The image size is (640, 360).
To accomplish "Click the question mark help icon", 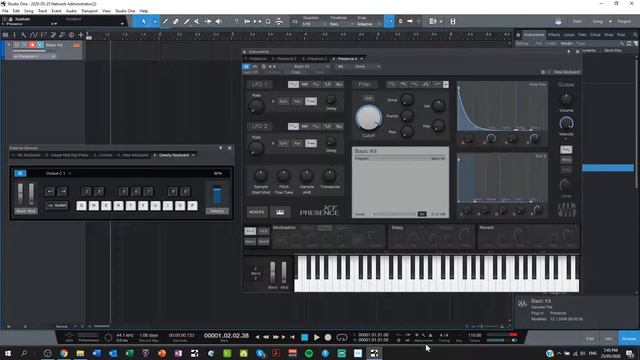I will [236, 21].
